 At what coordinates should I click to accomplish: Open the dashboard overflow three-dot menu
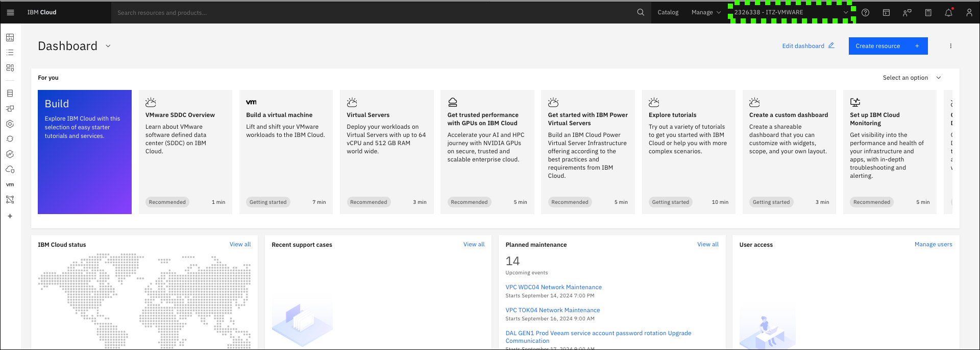(x=951, y=46)
